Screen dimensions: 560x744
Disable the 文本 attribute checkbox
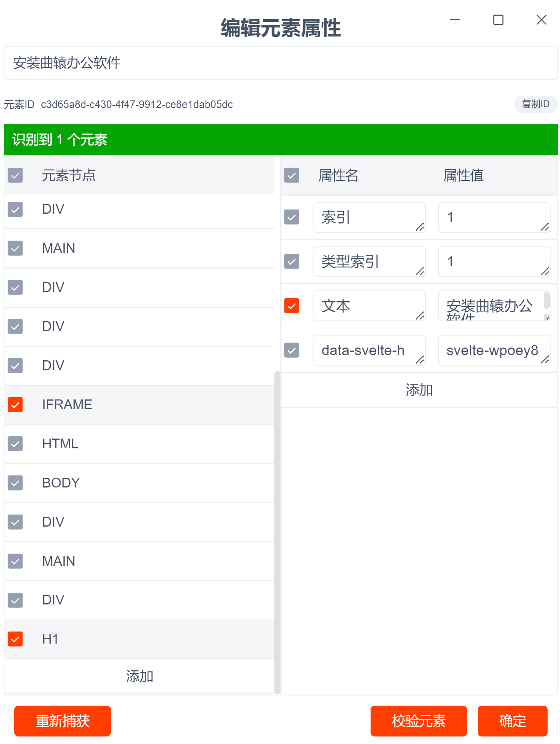coord(292,306)
